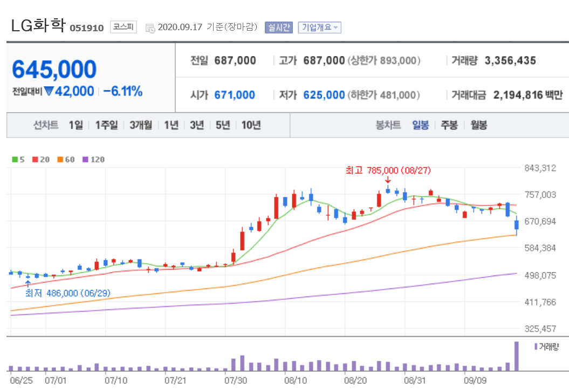The height and width of the screenshot is (392, 569).
Task: Click the 07/10 date axis label
Action: point(116,381)
